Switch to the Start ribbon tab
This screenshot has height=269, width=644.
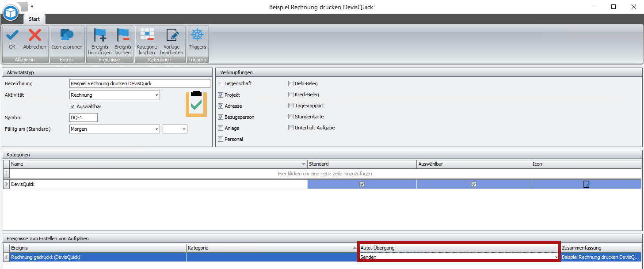[x=34, y=19]
